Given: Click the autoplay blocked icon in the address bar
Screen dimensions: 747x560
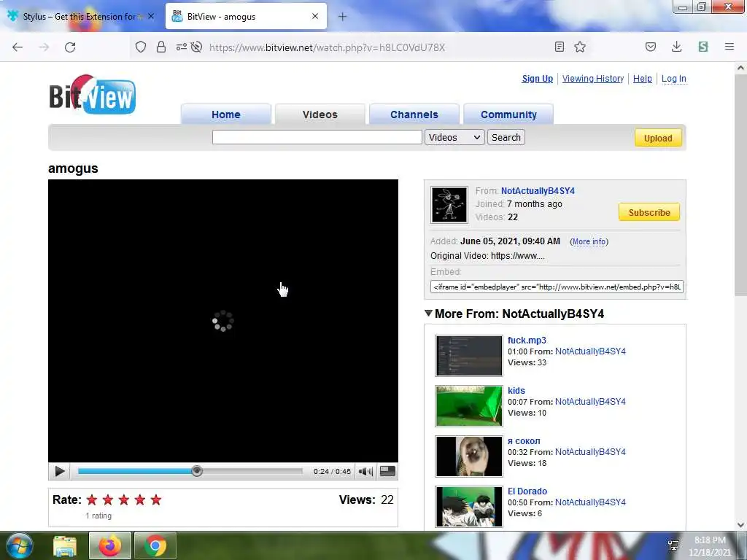Looking at the screenshot, I should [x=196, y=47].
